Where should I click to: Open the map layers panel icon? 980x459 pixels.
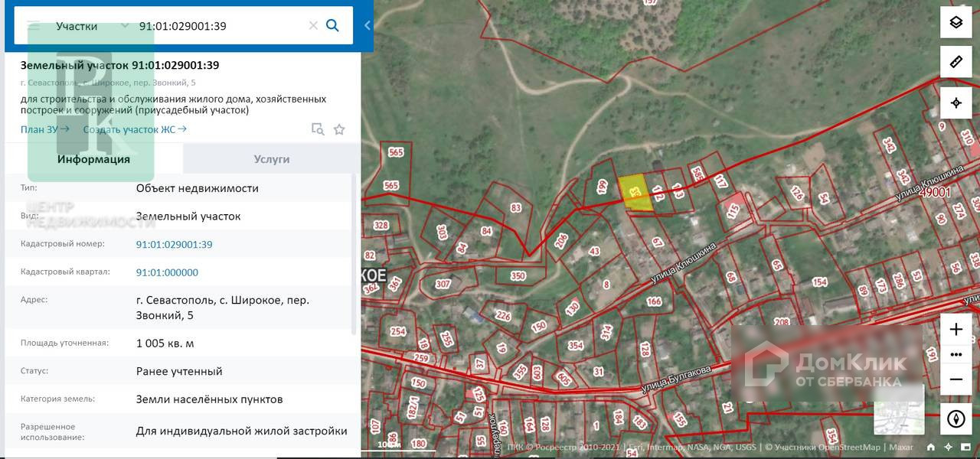pos(956,22)
